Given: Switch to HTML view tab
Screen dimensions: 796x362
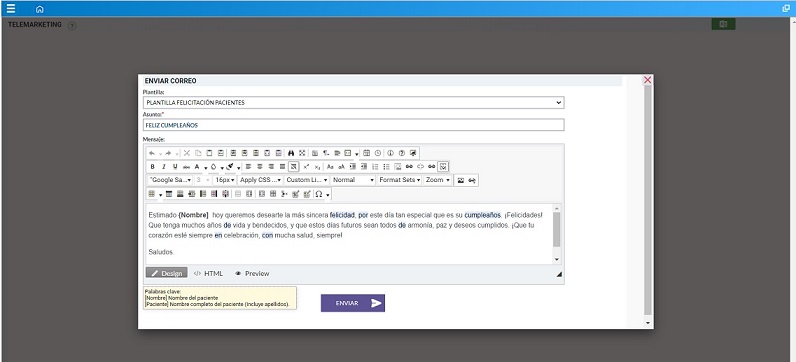Looking at the screenshot, I should point(209,273).
